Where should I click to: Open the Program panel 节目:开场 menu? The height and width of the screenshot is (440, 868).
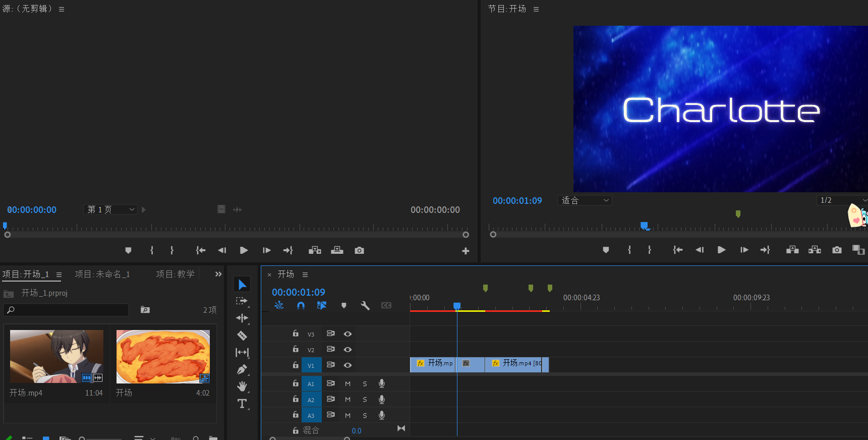(536, 9)
